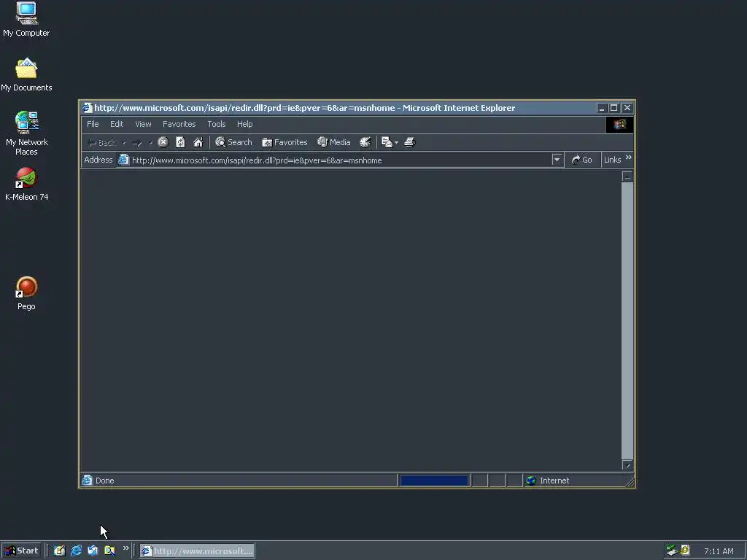Select the K-Meleon 74 desktop shortcut
Viewport: 747px width, 560px height.
(27, 184)
